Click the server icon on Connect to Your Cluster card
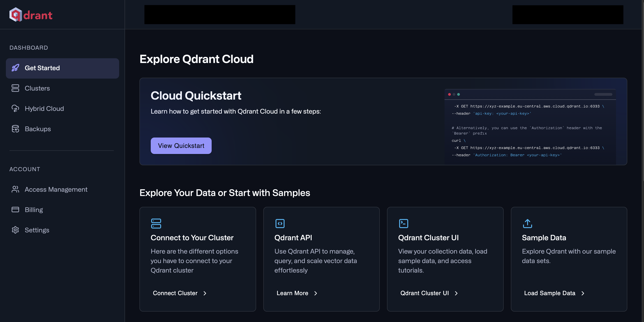Image resolution: width=644 pixels, height=322 pixels. pyautogui.click(x=156, y=223)
